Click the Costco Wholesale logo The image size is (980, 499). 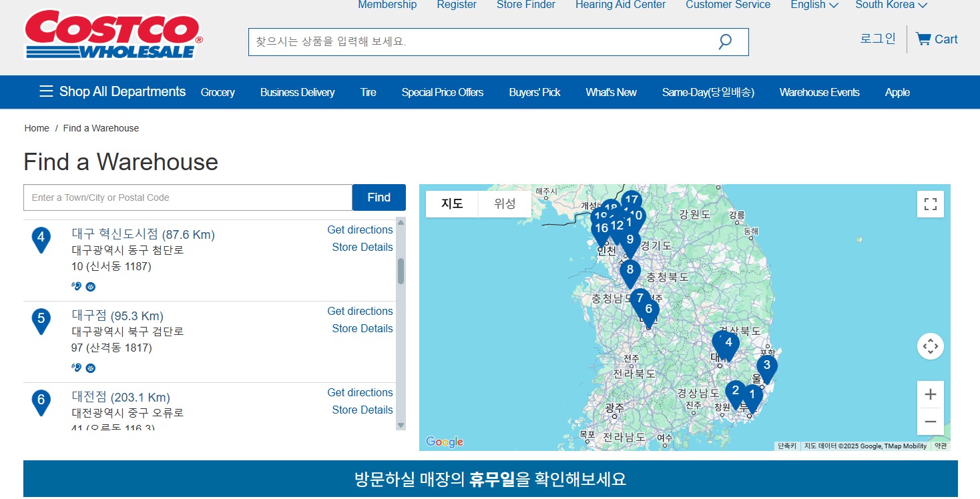click(x=113, y=35)
